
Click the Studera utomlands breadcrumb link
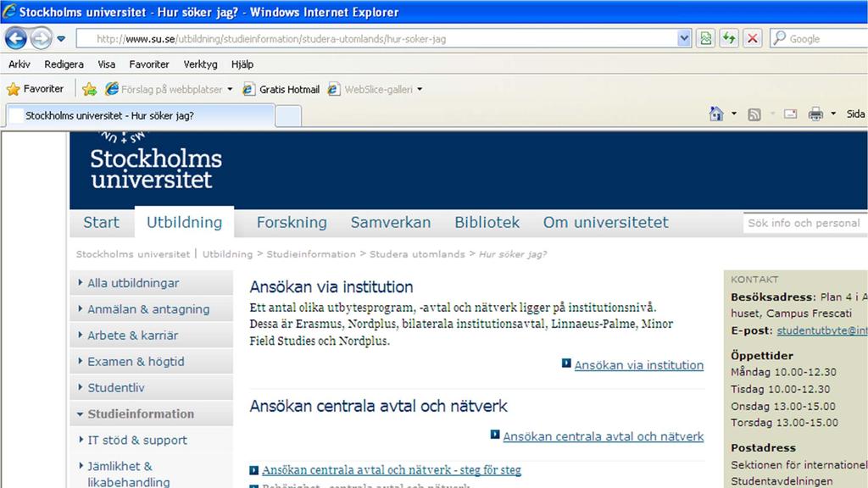pyautogui.click(x=417, y=254)
